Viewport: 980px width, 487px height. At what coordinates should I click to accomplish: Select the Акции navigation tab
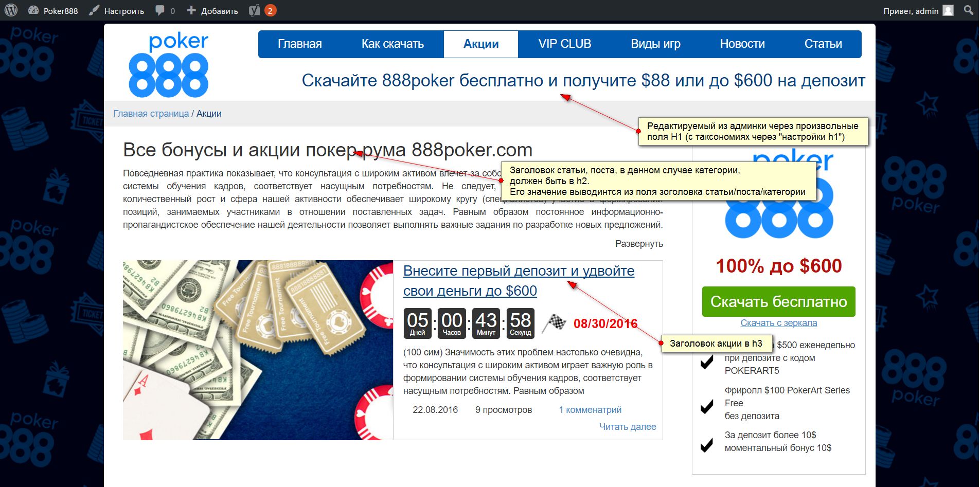[481, 44]
